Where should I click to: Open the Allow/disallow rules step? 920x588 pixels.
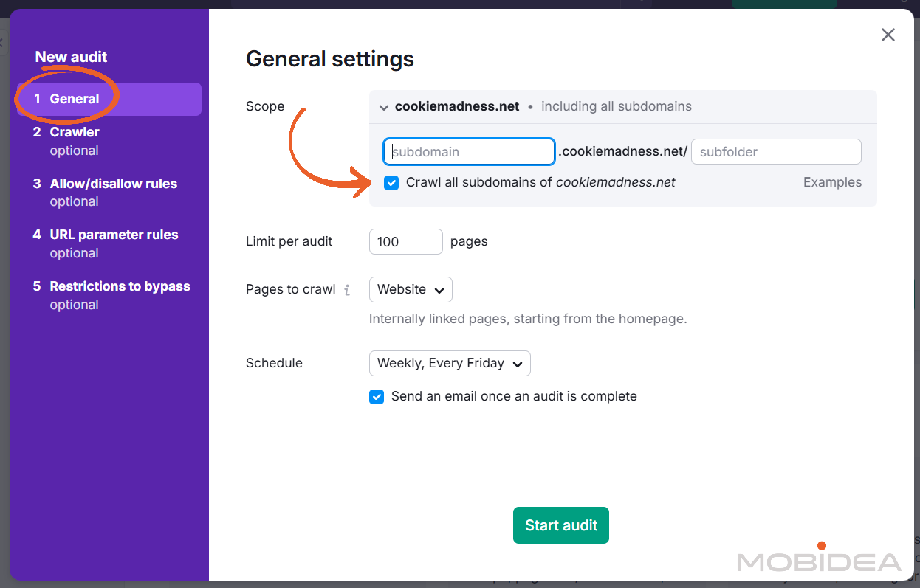pyautogui.click(x=113, y=184)
